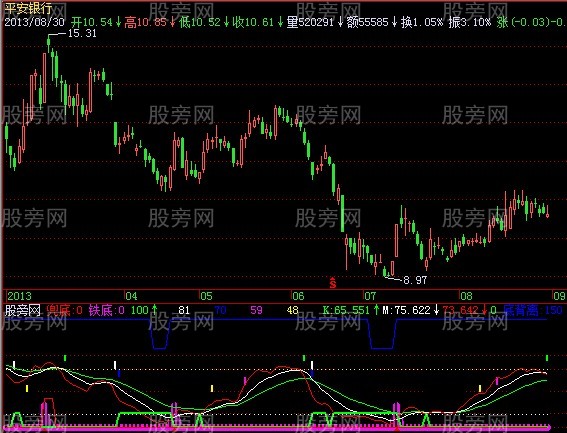Click the 2013 label on the time axis

coord(20,296)
